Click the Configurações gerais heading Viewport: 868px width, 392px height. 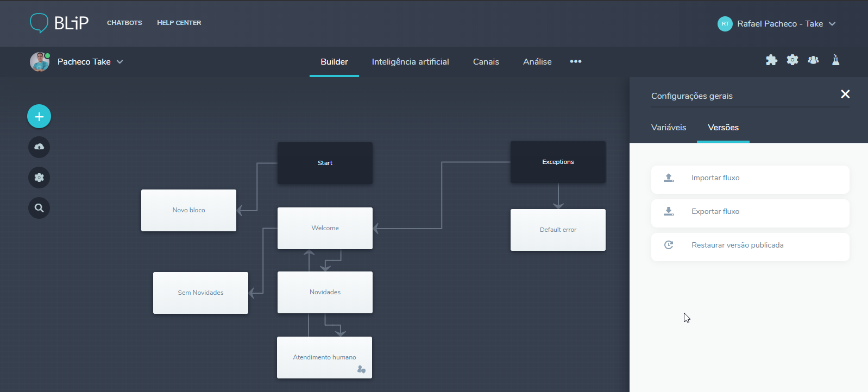coord(691,96)
